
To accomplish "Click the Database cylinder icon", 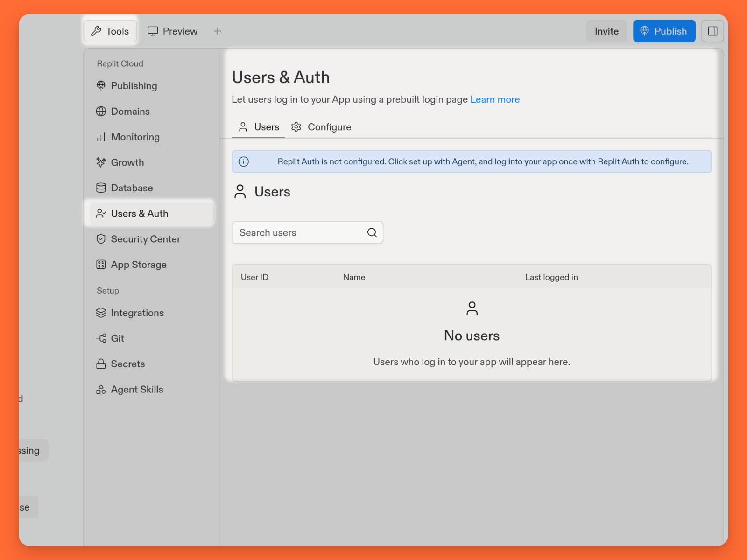I will [x=101, y=188].
